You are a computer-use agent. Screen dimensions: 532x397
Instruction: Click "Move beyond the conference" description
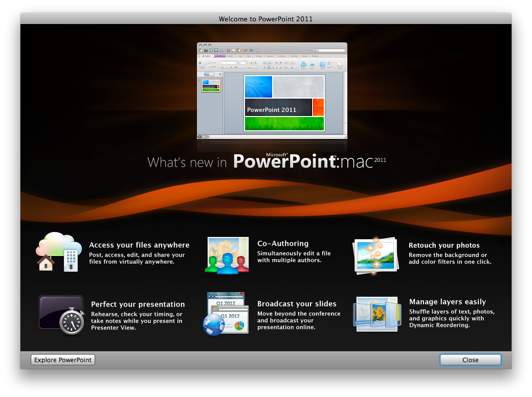(299, 320)
